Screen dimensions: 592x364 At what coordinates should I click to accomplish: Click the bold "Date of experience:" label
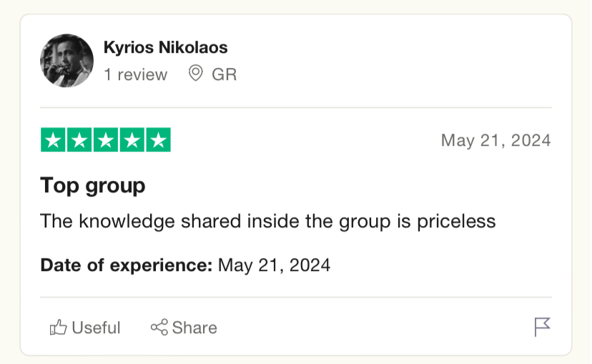pos(127,265)
